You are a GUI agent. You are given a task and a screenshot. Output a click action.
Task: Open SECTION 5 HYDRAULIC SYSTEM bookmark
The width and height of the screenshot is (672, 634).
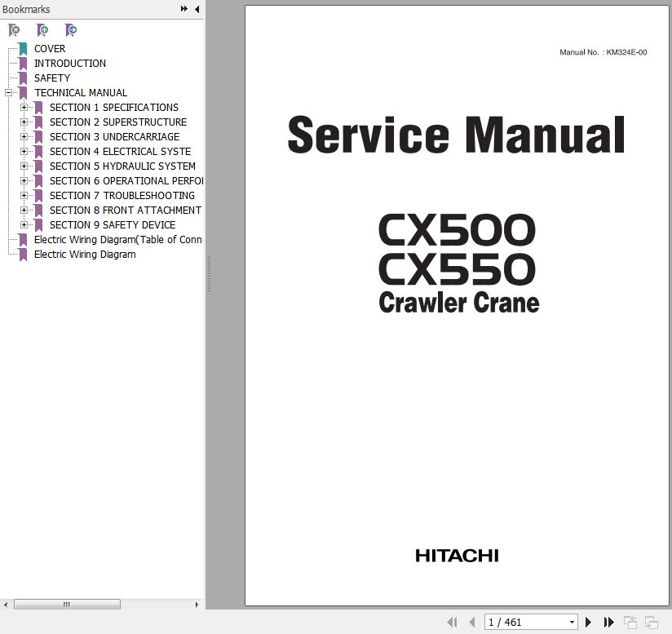122,166
